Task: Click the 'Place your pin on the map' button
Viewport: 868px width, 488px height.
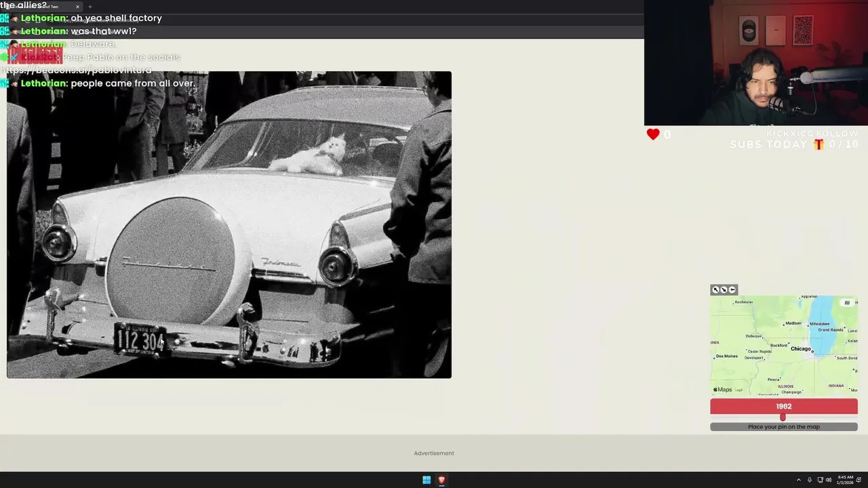Action: [x=784, y=427]
